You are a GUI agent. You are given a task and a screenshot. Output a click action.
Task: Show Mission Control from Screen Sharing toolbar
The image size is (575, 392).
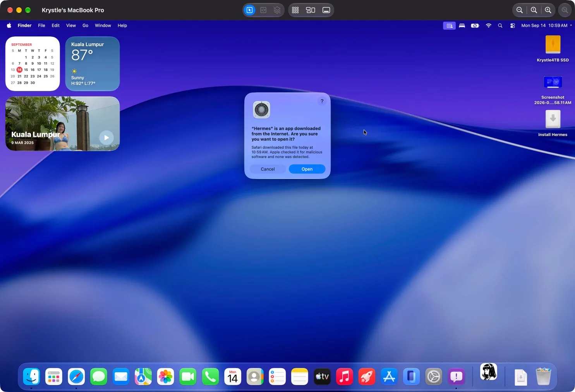(311, 10)
